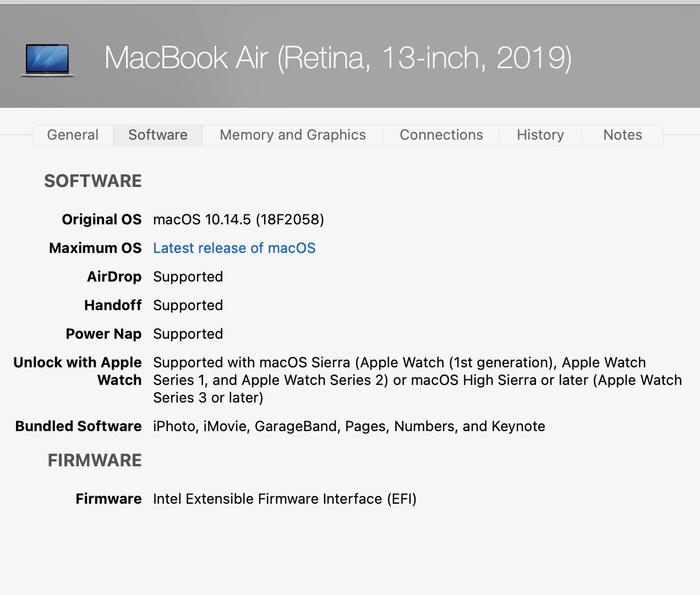Click the SOFTWARE section heading
The width and height of the screenshot is (700, 595).
93,181
